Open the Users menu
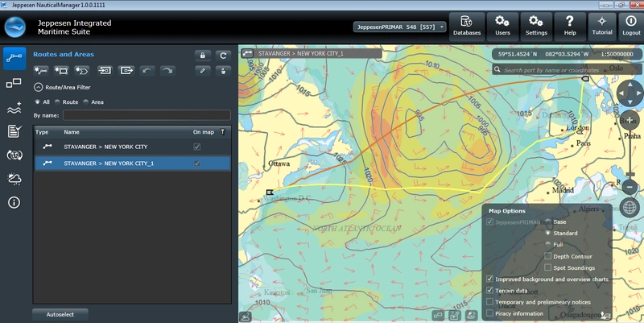644x323 pixels. (x=502, y=27)
